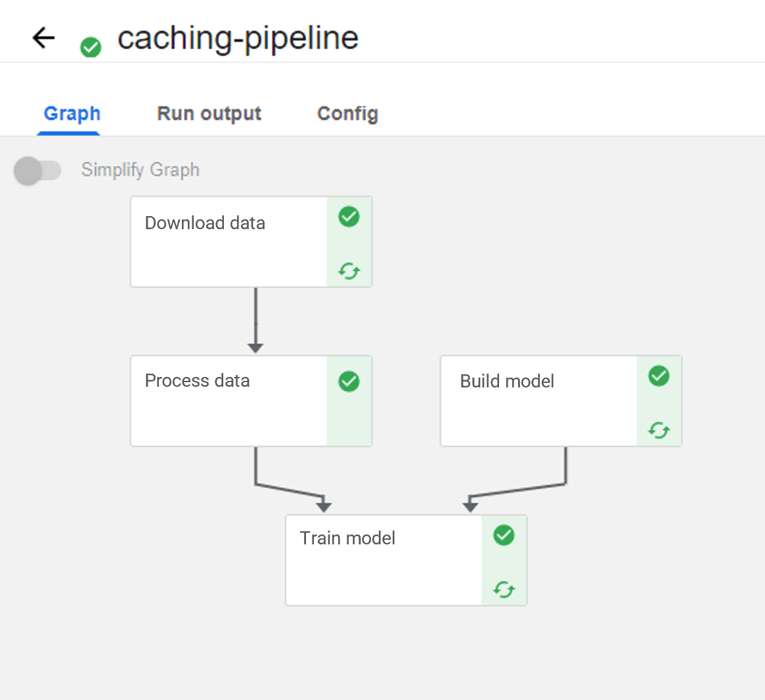Click the green pipeline success status icon

[x=91, y=47]
